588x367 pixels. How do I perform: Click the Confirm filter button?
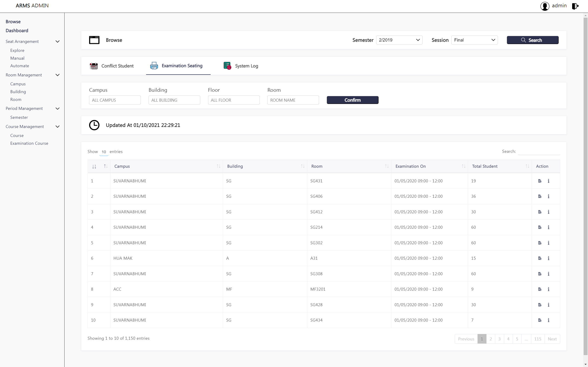pyautogui.click(x=352, y=100)
